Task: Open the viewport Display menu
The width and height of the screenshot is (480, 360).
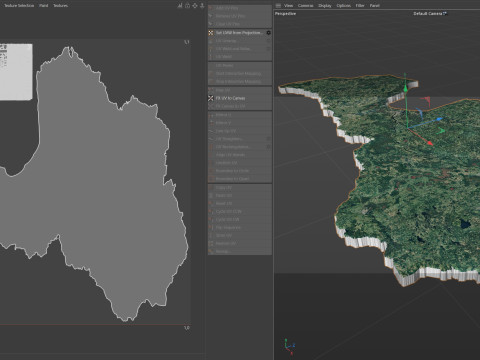Action: tap(325, 5)
